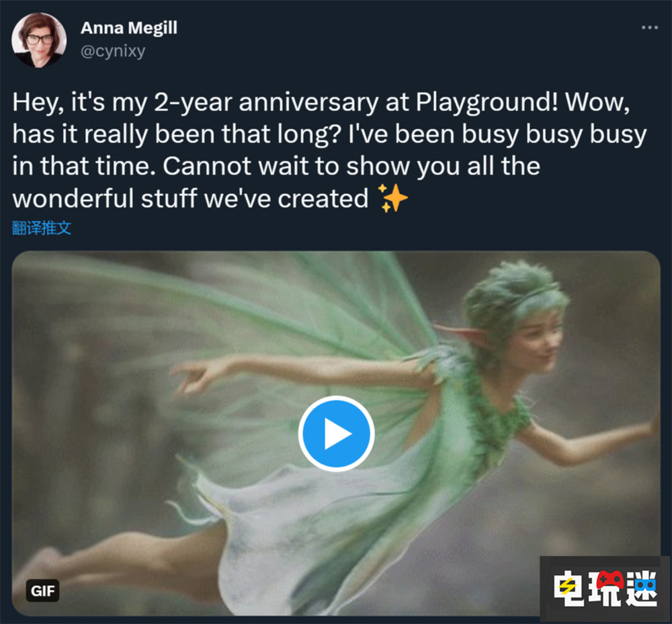Open the @cynixy handle
This screenshot has width=672, height=624.
pyautogui.click(x=114, y=50)
